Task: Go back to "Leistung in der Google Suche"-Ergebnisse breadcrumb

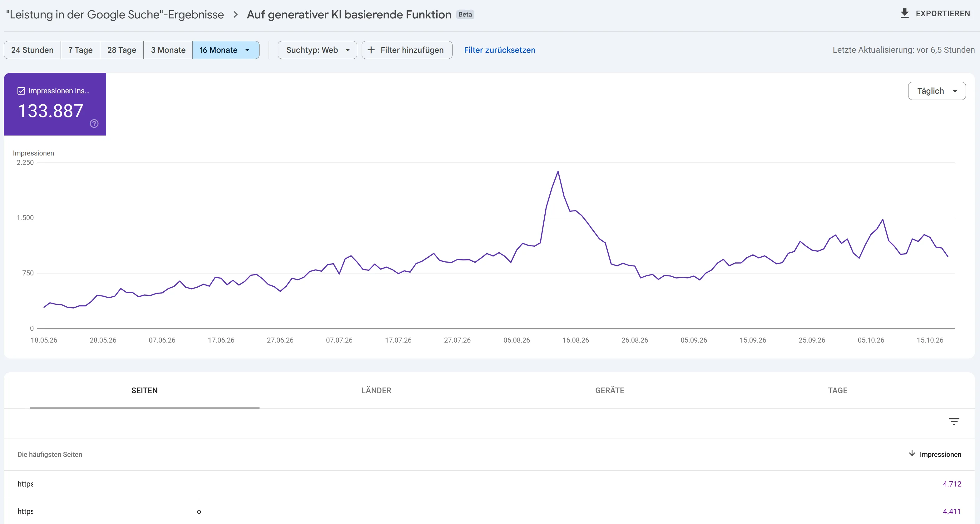Action: pyautogui.click(x=115, y=14)
